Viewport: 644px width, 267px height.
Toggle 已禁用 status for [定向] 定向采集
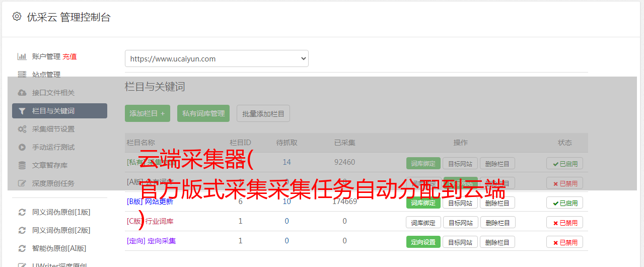pyautogui.click(x=565, y=242)
